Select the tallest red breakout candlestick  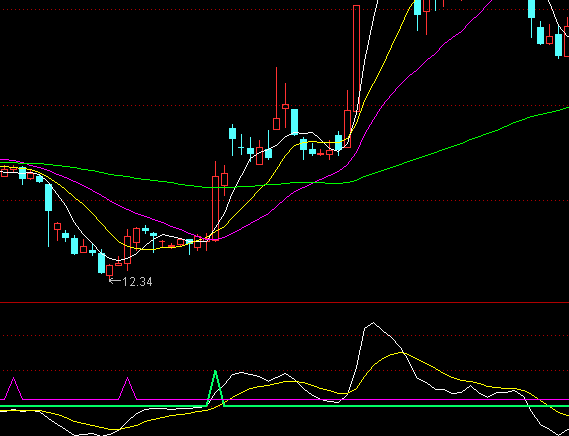(356, 58)
